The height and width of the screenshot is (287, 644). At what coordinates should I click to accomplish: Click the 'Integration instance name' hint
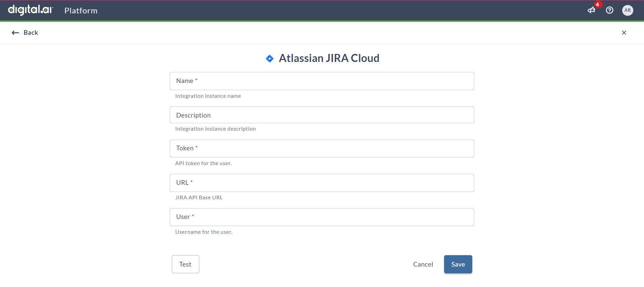(x=208, y=96)
